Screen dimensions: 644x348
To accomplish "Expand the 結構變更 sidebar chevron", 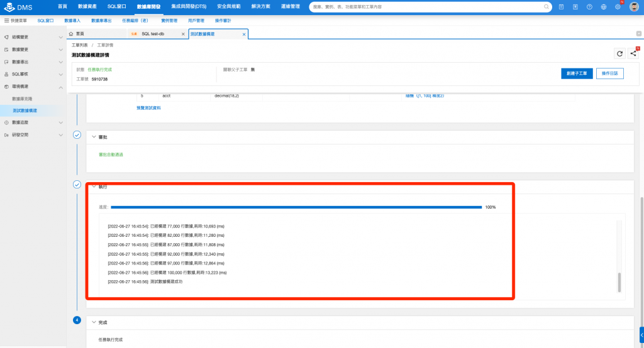I will [x=61, y=37].
